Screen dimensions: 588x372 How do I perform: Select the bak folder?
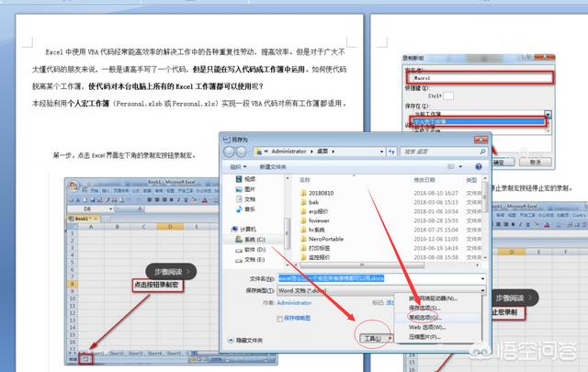[x=310, y=202]
